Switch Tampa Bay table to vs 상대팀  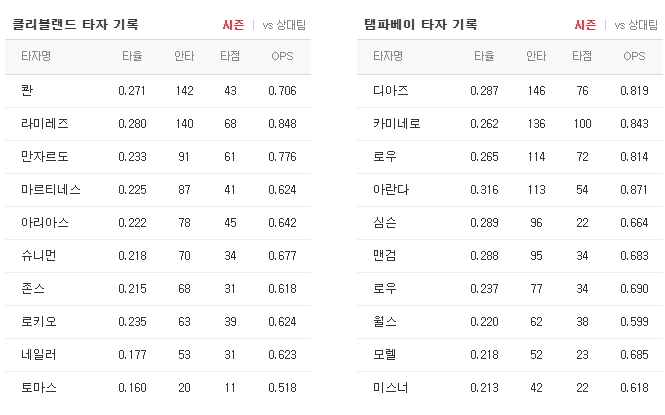tap(636, 25)
